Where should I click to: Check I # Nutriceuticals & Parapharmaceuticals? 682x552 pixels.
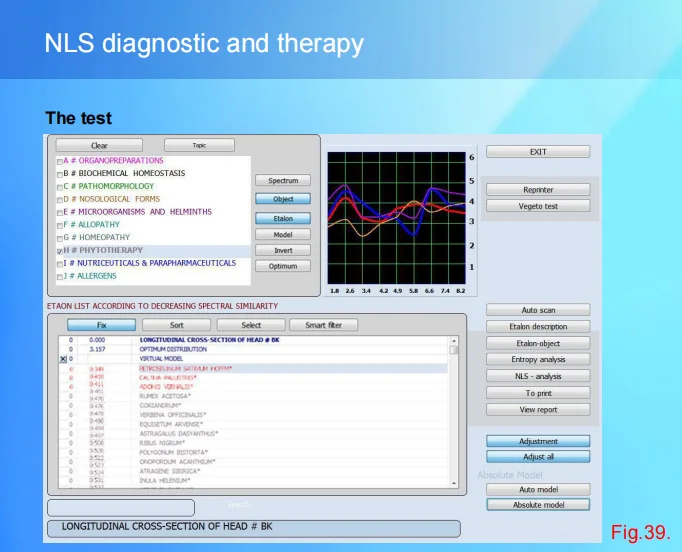tap(60, 264)
